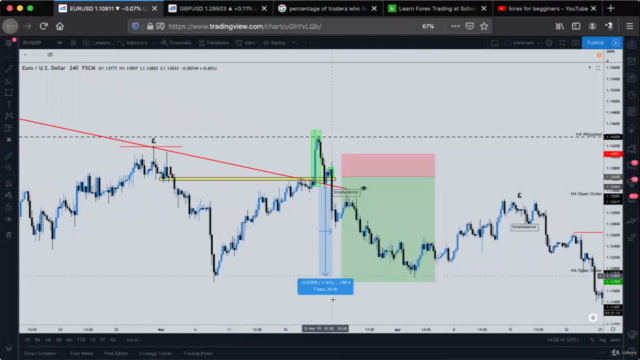Select the trend line drawing tool
The height and width of the screenshot is (360, 640).
[x=9, y=69]
